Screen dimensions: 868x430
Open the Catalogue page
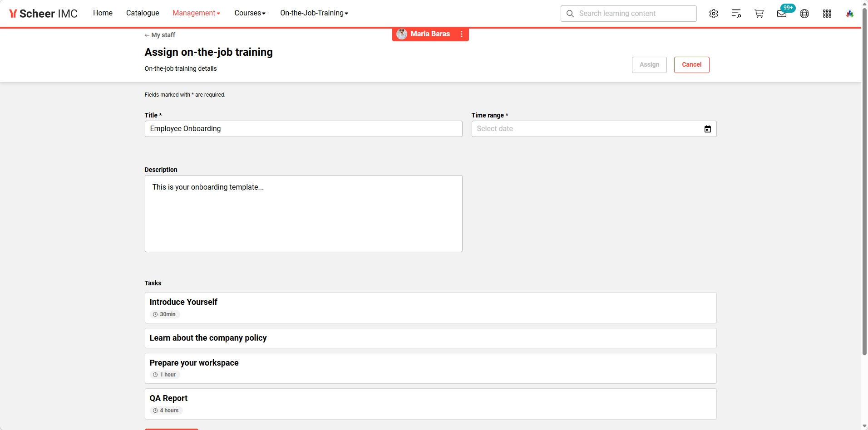pyautogui.click(x=143, y=13)
